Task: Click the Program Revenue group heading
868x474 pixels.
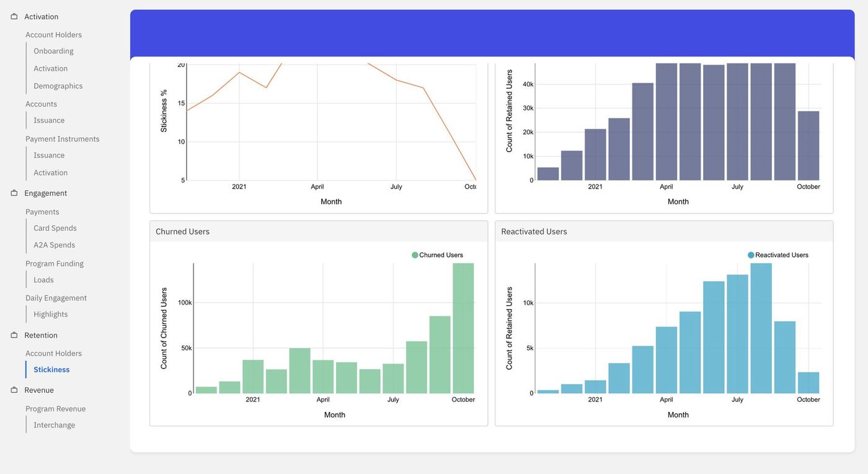Action: click(55, 409)
